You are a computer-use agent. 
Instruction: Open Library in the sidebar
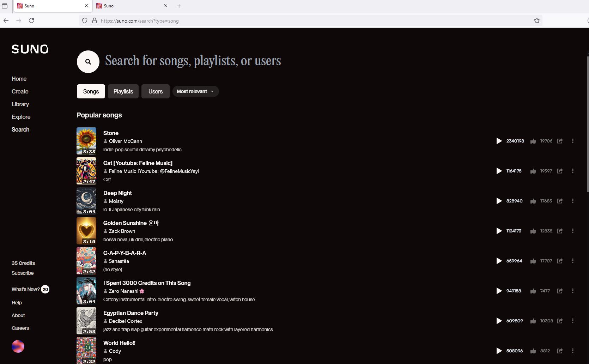20,104
